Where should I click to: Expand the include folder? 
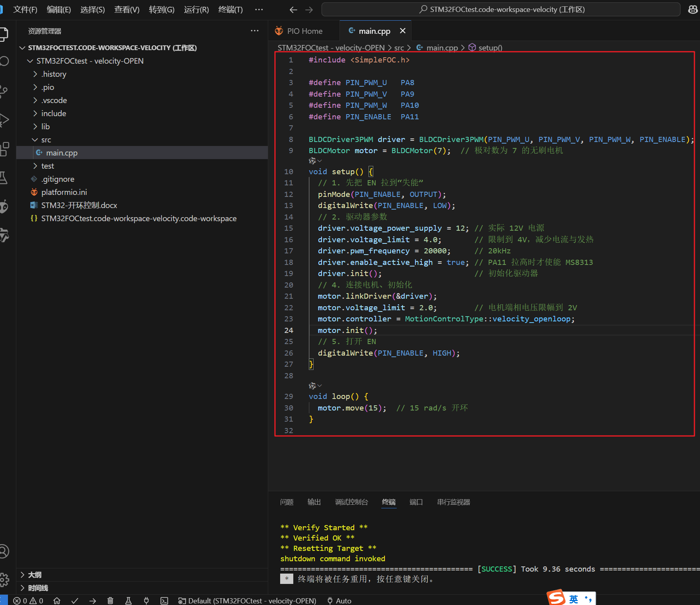(x=54, y=113)
